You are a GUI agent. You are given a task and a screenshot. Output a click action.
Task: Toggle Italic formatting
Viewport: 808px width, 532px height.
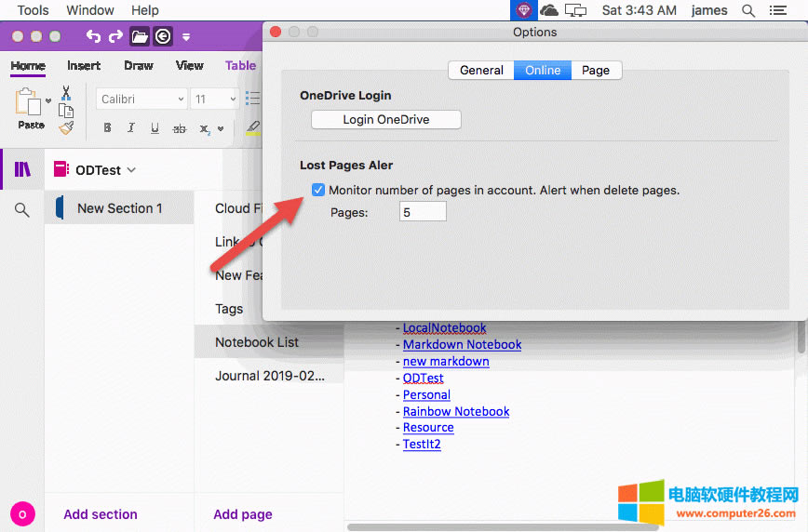click(130, 128)
